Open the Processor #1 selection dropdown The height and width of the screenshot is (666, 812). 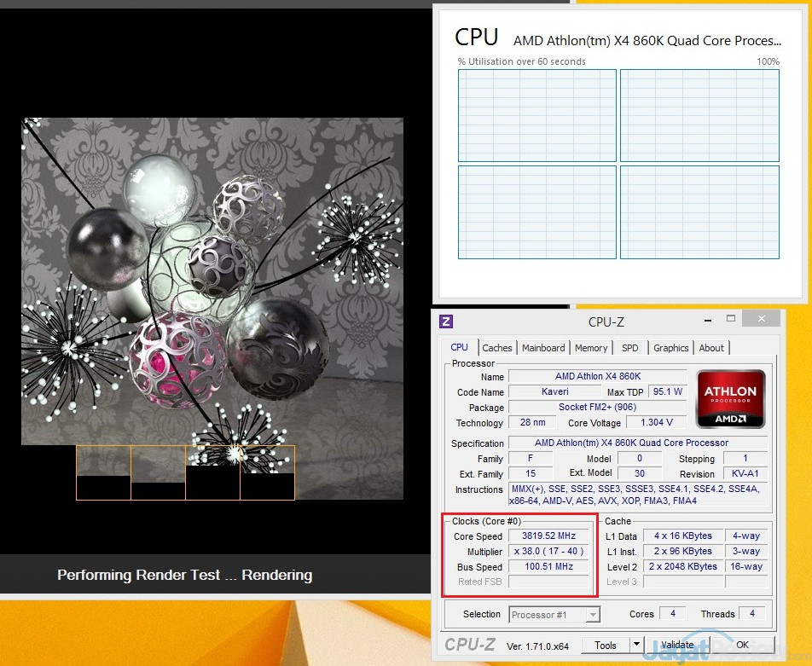(555, 614)
